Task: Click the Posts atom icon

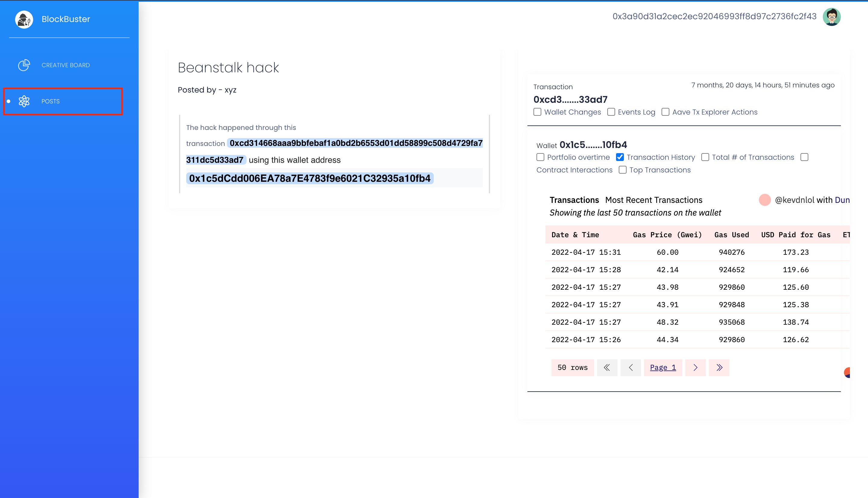Action: 24,101
